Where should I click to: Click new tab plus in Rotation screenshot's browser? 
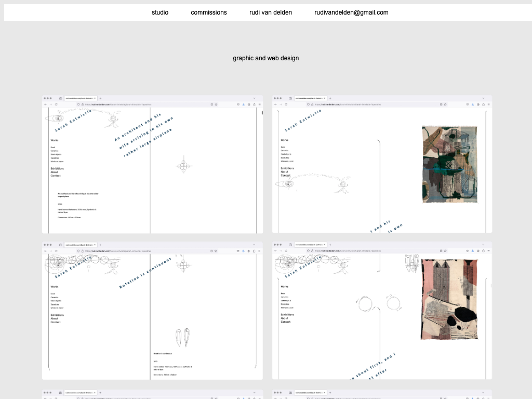100,244
